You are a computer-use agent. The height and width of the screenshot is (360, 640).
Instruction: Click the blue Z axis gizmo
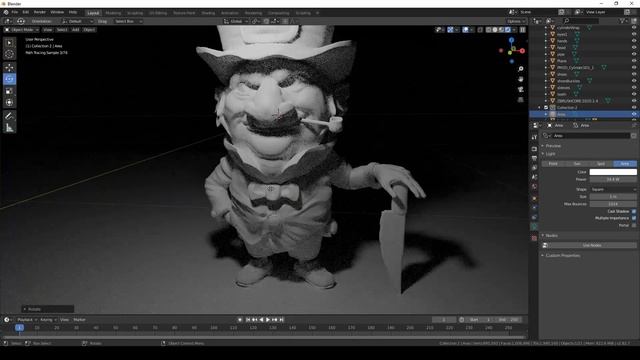[511, 40]
